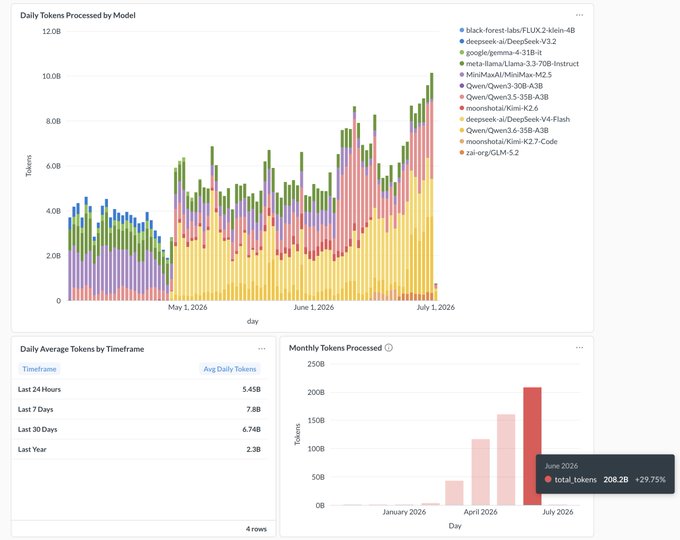680x540 pixels.
Task: Click the Daily Tokens Processed by Model title
Action: (x=78, y=15)
